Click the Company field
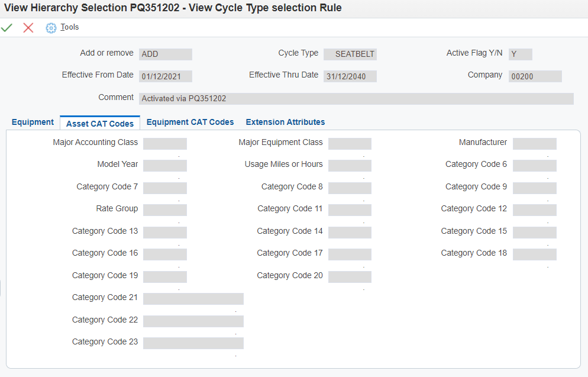The image size is (588, 377). (x=535, y=76)
